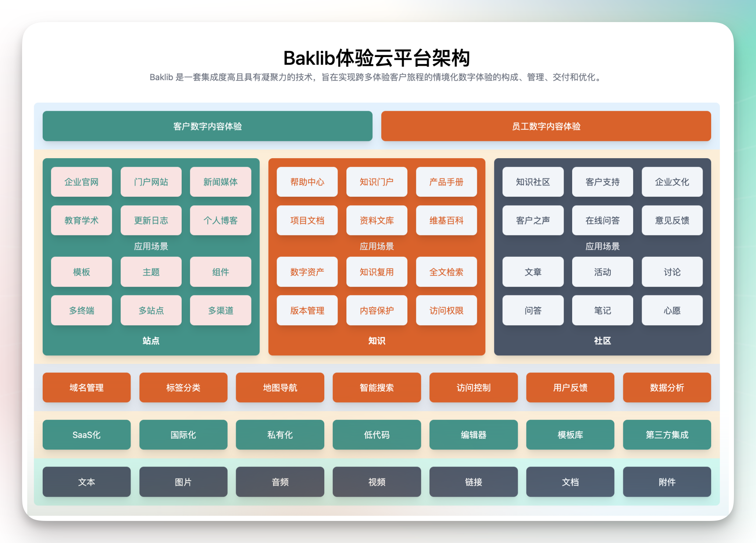Select the 资料文库 tile
The image size is (756, 543).
pyautogui.click(x=377, y=220)
